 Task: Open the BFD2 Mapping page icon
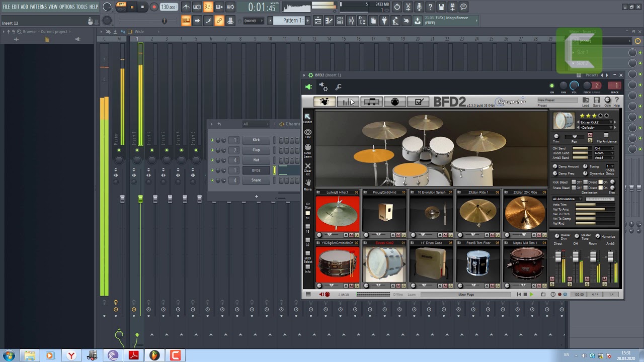point(395,102)
